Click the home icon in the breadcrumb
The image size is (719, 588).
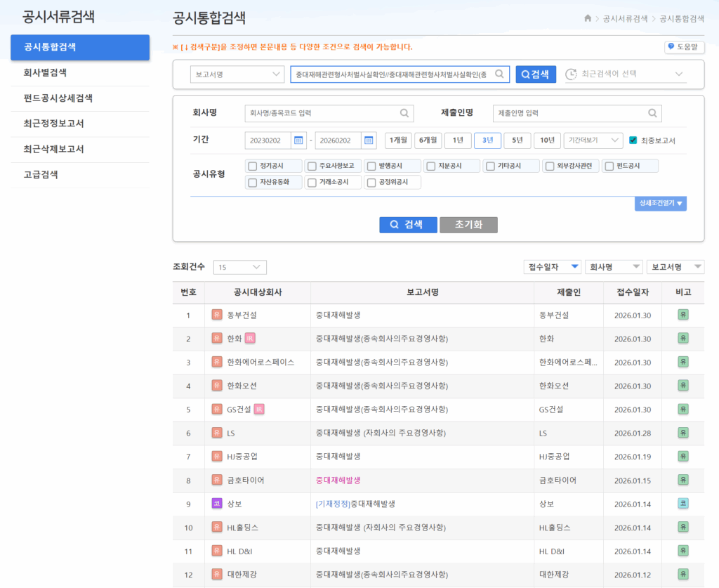click(x=588, y=18)
